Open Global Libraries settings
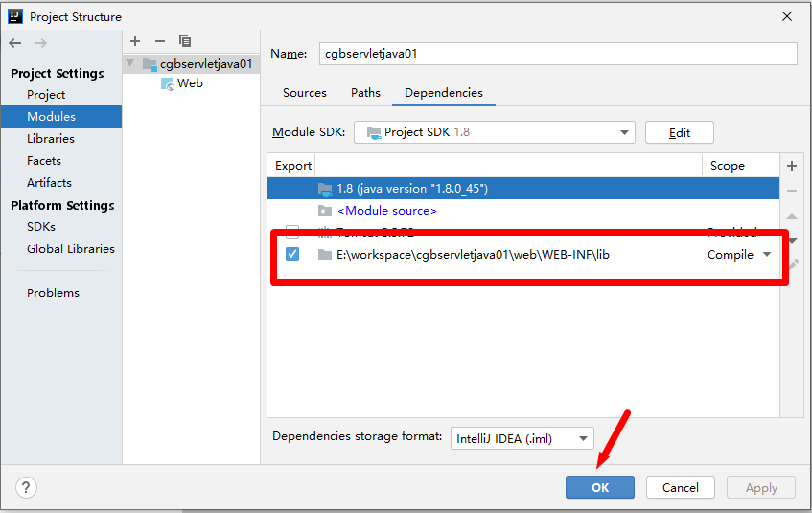 71,248
